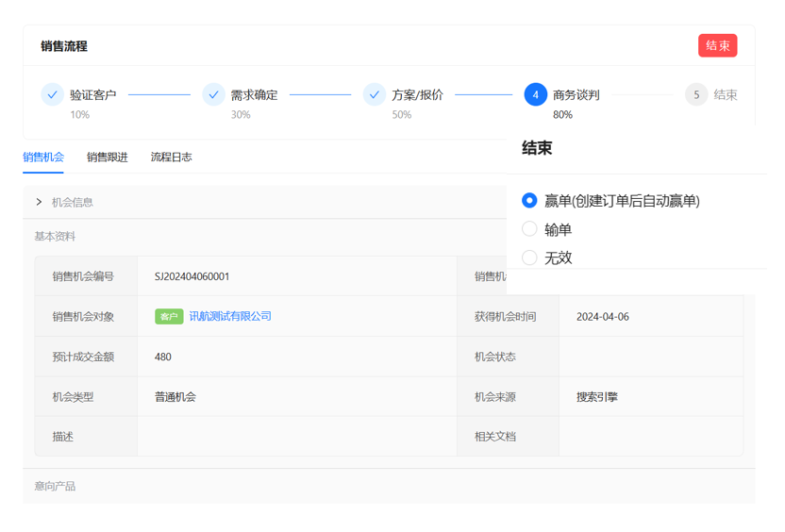Click the opportunity number SJ202404060001

click(192, 276)
